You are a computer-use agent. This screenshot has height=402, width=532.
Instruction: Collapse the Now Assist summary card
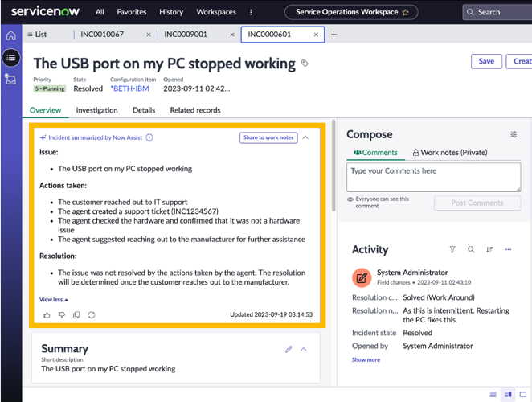pyautogui.click(x=305, y=137)
